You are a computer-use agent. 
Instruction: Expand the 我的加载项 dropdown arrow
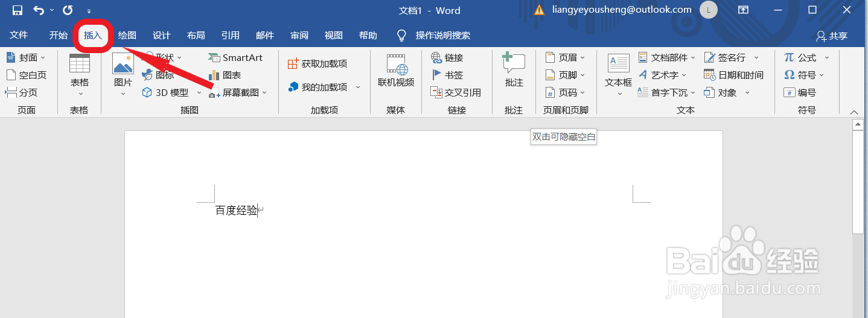pyautogui.click(x=358, y=87)
